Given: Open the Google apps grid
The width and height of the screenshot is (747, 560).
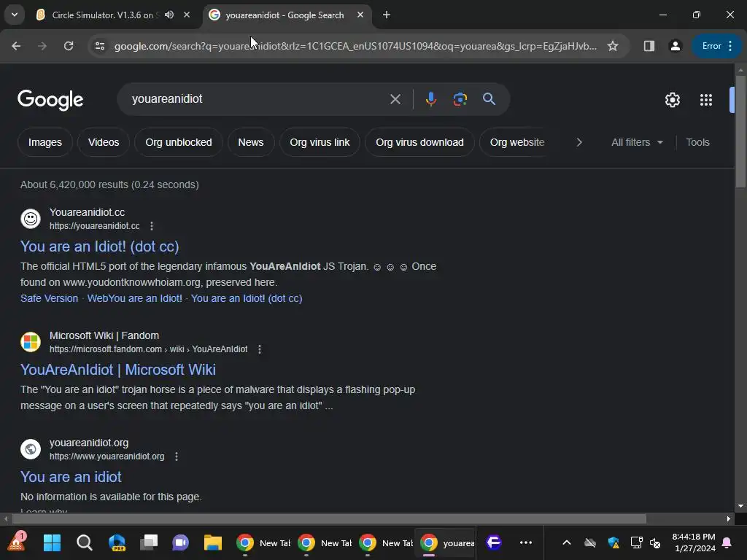Looking at the screenshot, I should click(x=706, y=99).
